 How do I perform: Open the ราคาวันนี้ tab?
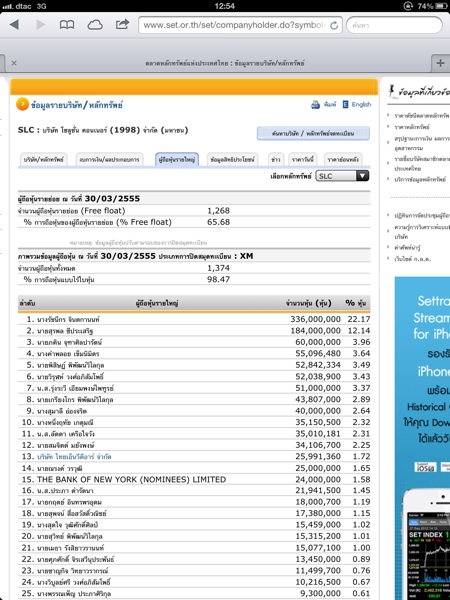point(302,159)
